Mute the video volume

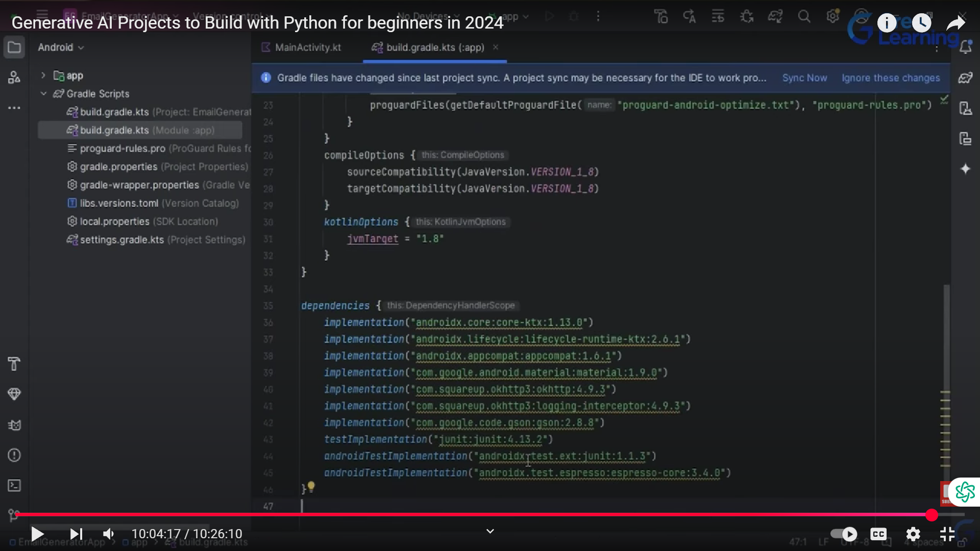(x=108, y=534)
